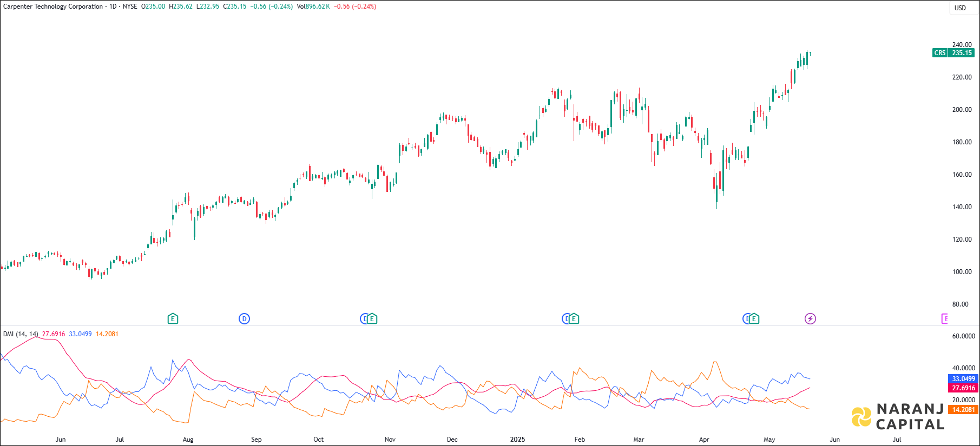This screenshot has width=980, height=446.
Task: Select the open value O235.00 in header
Action: 153,6
